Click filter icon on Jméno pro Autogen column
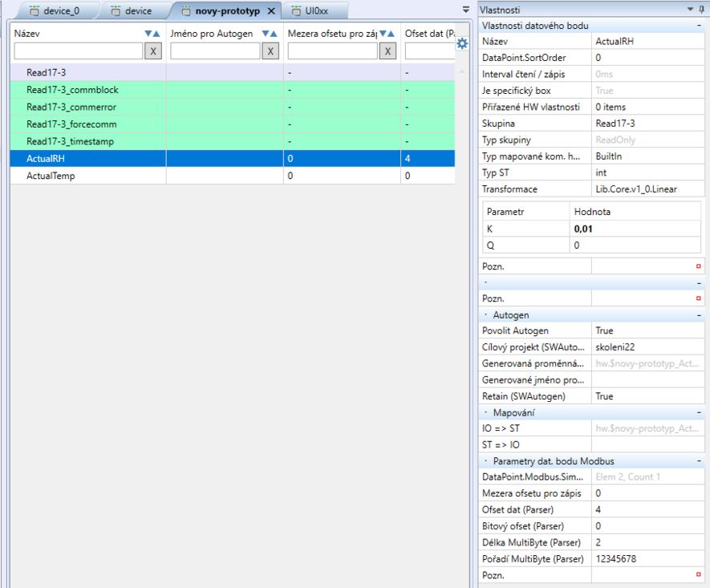This screenshot has width=710, height=588. click(x=267, y=34)
